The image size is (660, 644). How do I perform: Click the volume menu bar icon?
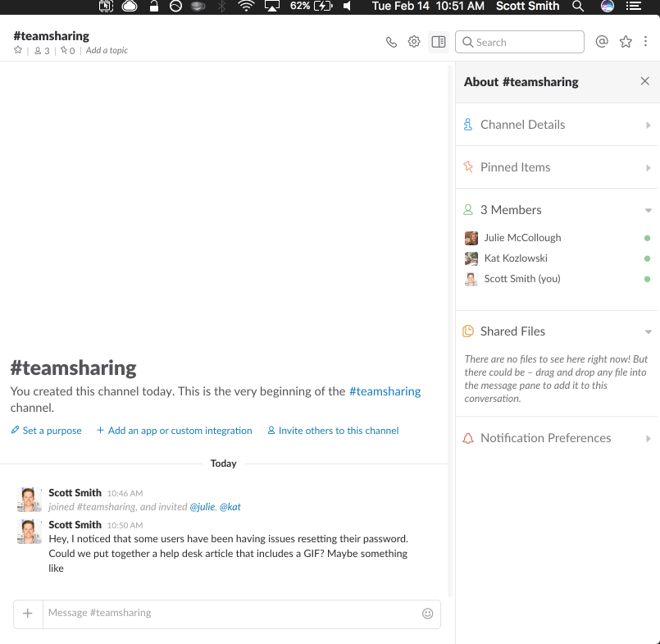[x=348, y=7]
